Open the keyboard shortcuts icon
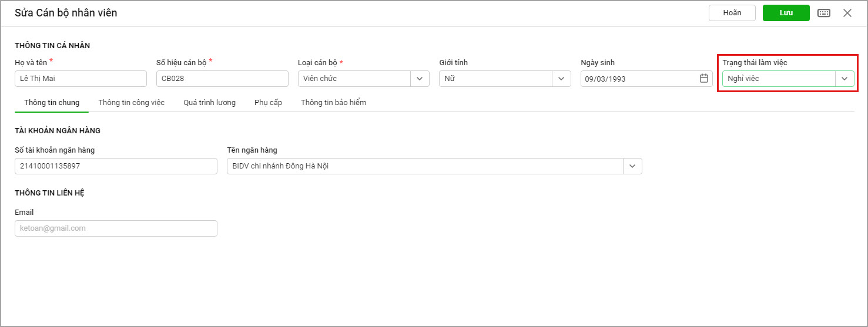868x327 pixels. 824,13
